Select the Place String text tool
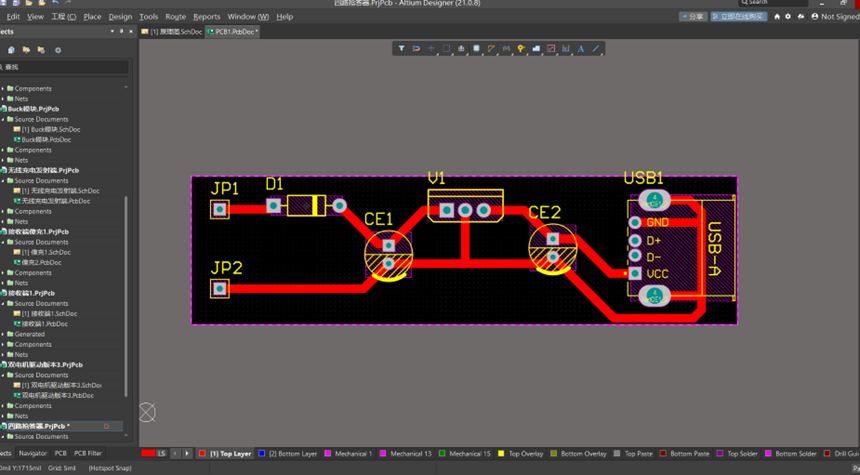 pyautogui.click(x=581, y=48)
